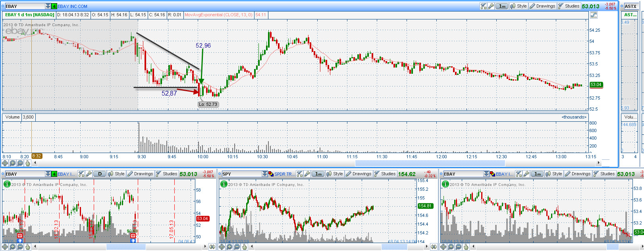Click the main chart scroll-left arrow
The width and height of the screenshot is (644, 251).
click(35, 163)
